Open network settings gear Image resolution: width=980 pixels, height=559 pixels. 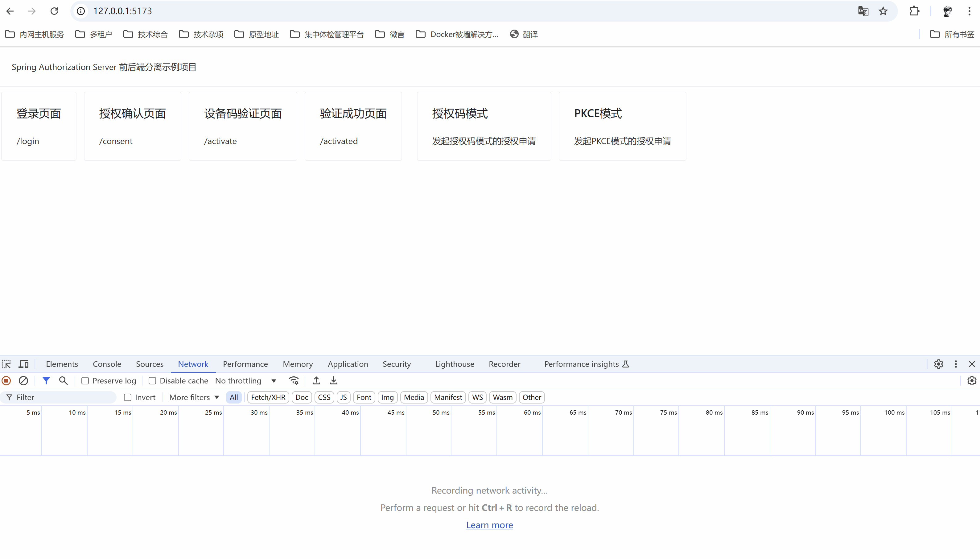tap(972, 380)
